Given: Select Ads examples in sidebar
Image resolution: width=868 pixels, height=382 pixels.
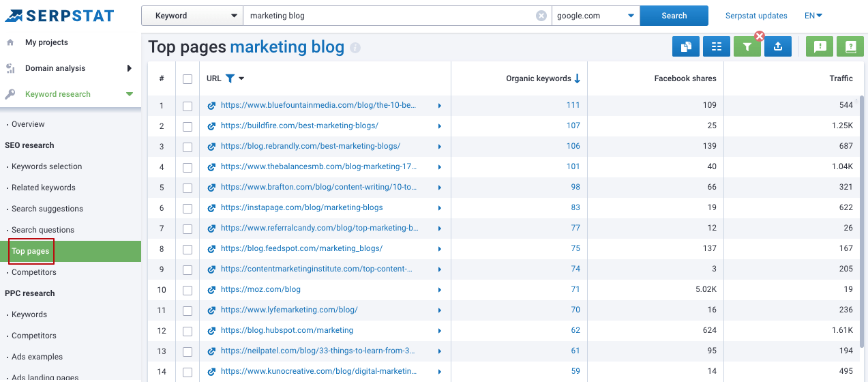Looking at the screenshot, I should tap(37, 357).
